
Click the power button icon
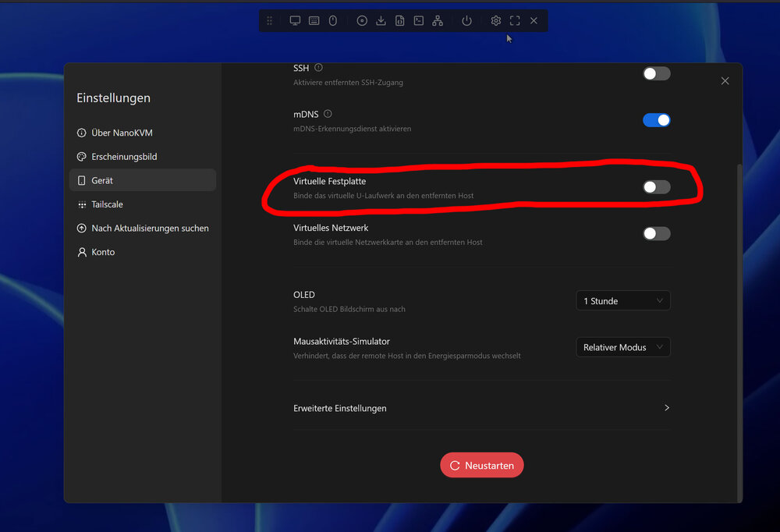click(466, 20)
